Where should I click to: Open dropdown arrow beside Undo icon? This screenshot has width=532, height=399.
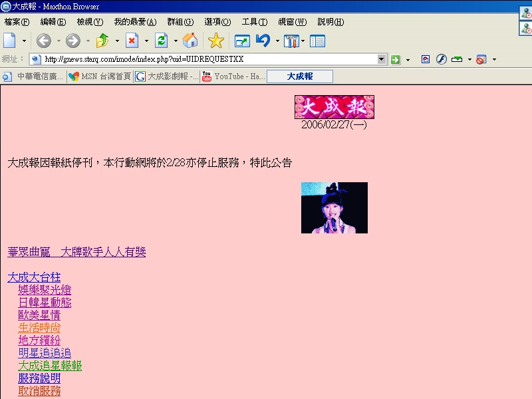277,41
